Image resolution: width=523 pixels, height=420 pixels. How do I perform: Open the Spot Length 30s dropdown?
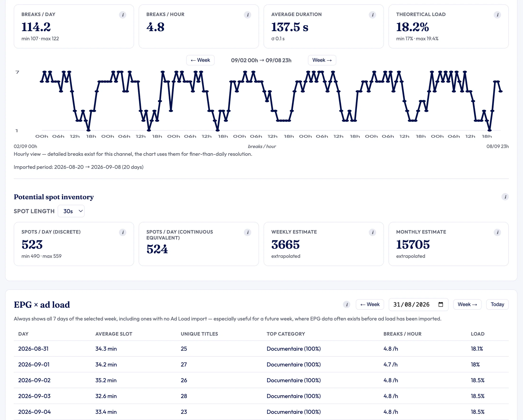(x=71, y=211)
